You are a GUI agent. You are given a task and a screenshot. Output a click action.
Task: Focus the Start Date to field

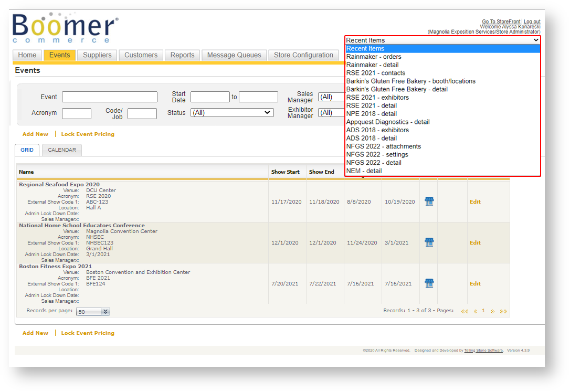[x=258, y=97]
